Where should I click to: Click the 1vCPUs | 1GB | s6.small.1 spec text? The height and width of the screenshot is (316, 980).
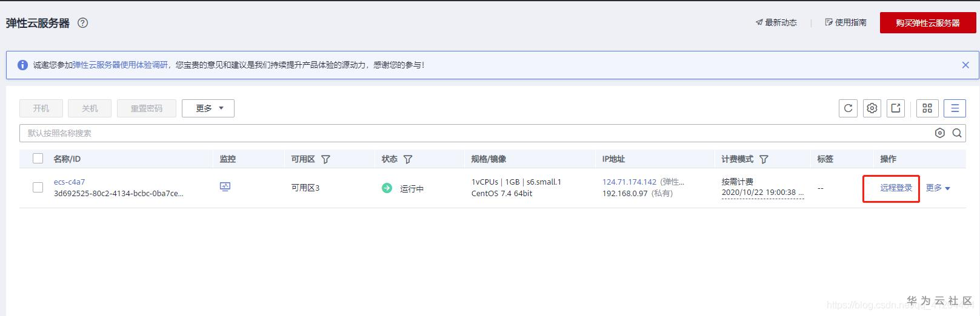(x=516, y=182)
